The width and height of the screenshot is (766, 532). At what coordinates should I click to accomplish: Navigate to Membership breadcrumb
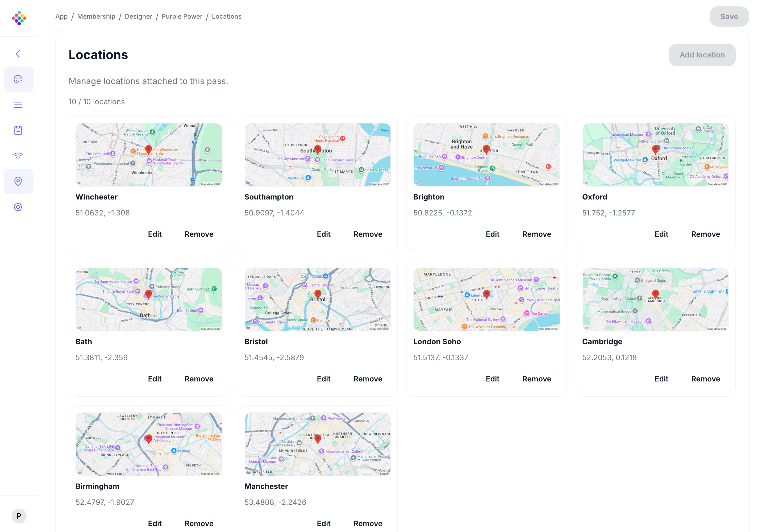[96, 16]
